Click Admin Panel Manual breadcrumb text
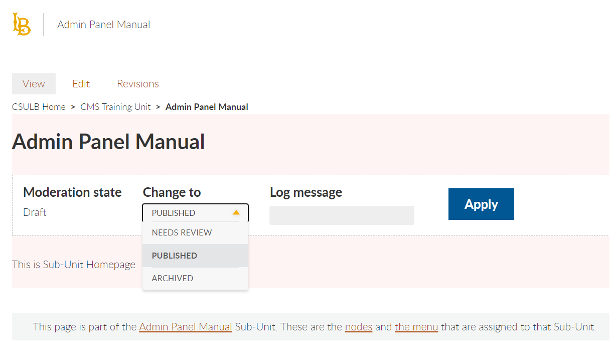 [x=207, y=107]
